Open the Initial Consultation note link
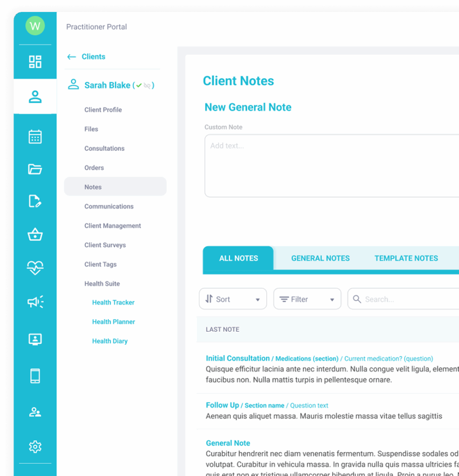 pos(238,358)
